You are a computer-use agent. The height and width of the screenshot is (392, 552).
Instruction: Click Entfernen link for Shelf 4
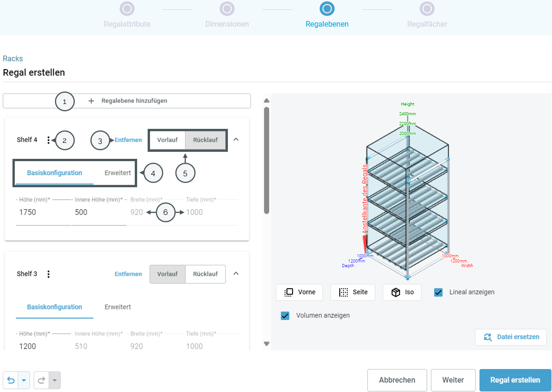point(128,140)
